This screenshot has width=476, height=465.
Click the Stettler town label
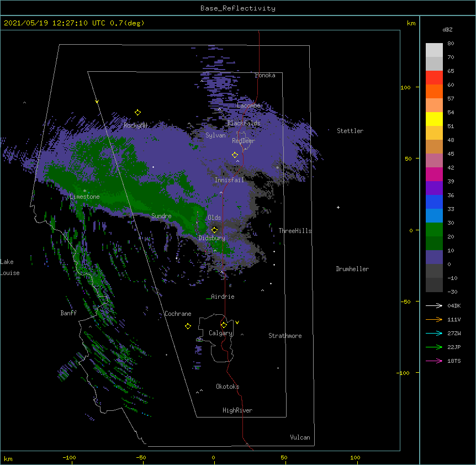click(350, 131)
